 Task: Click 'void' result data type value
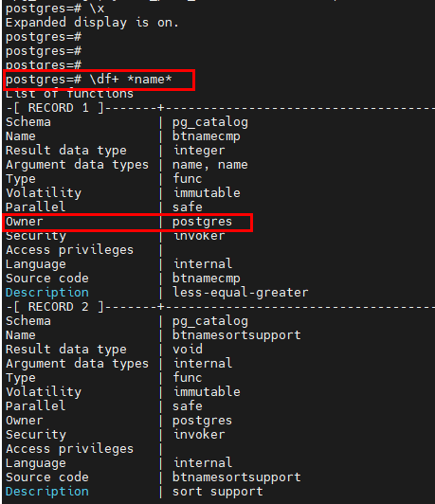click(188, 350)
